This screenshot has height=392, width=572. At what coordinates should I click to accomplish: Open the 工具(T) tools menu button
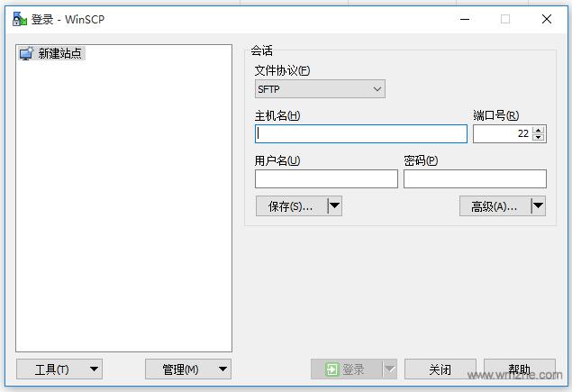coord(59,369)
